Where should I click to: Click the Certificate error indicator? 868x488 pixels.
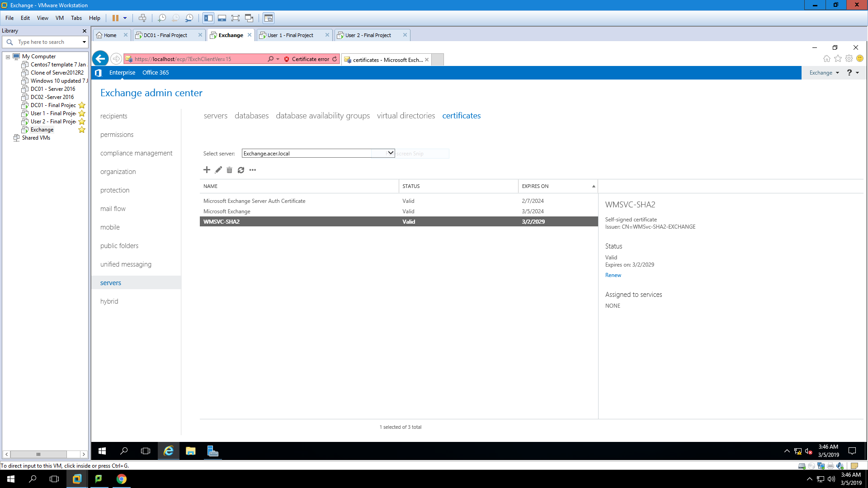pos(307,59)
